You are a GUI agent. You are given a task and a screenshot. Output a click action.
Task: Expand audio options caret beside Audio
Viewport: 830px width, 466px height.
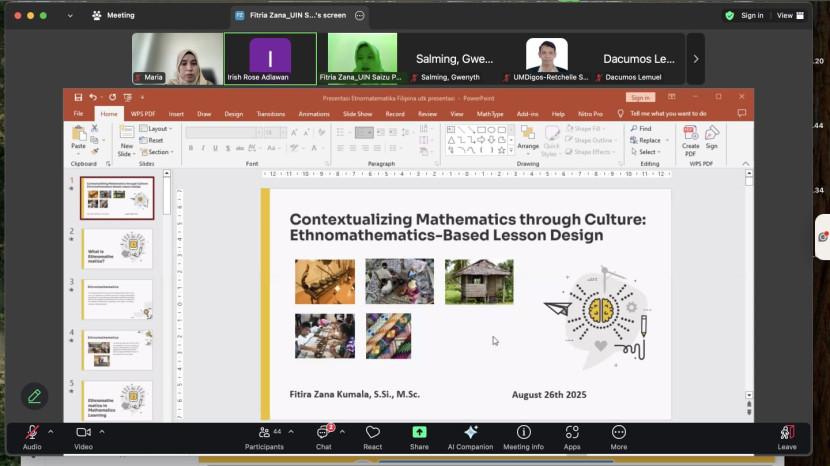(51, 431)
